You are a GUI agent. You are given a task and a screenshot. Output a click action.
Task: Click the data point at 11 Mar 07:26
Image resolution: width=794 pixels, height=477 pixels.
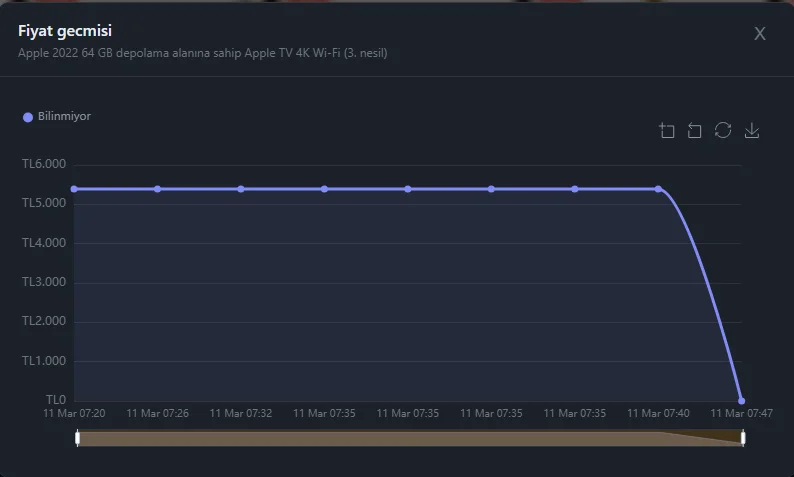point(158,189)
